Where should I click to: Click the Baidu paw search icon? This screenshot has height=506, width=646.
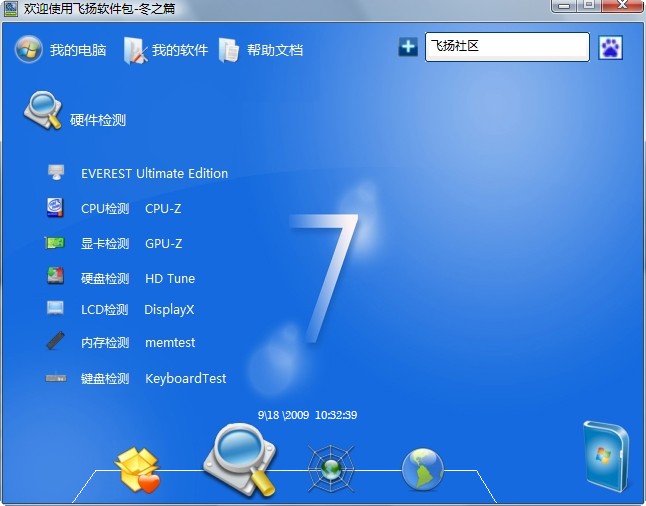pos(610,48)
